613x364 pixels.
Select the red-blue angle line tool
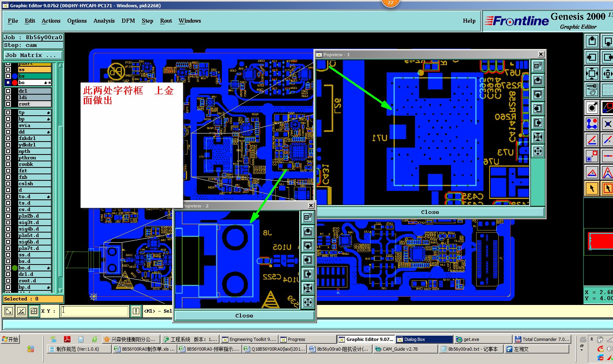(x=592, y=140)
